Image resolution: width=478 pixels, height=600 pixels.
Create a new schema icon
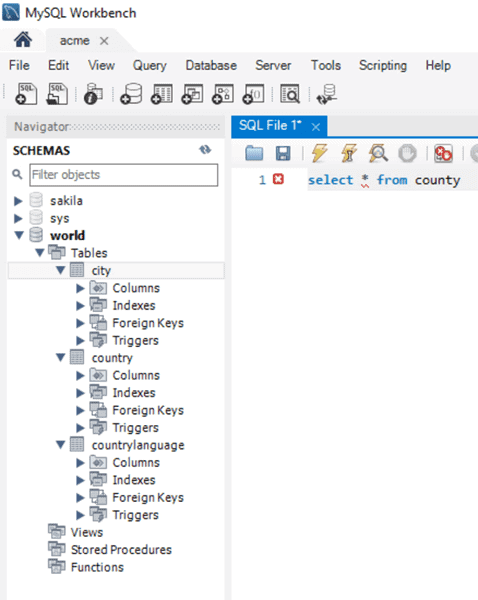(x=131, y=94)
